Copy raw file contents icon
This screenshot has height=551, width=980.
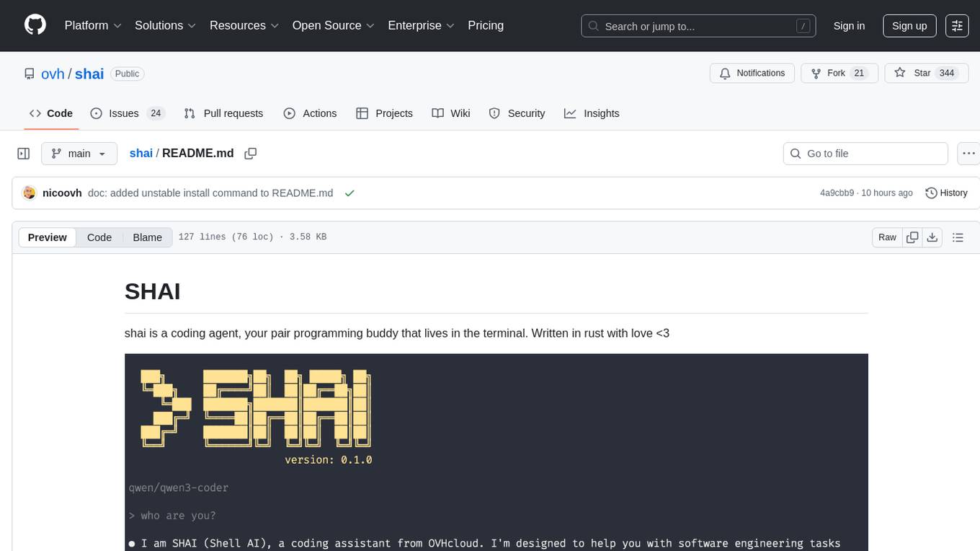(x=912, y=237)
